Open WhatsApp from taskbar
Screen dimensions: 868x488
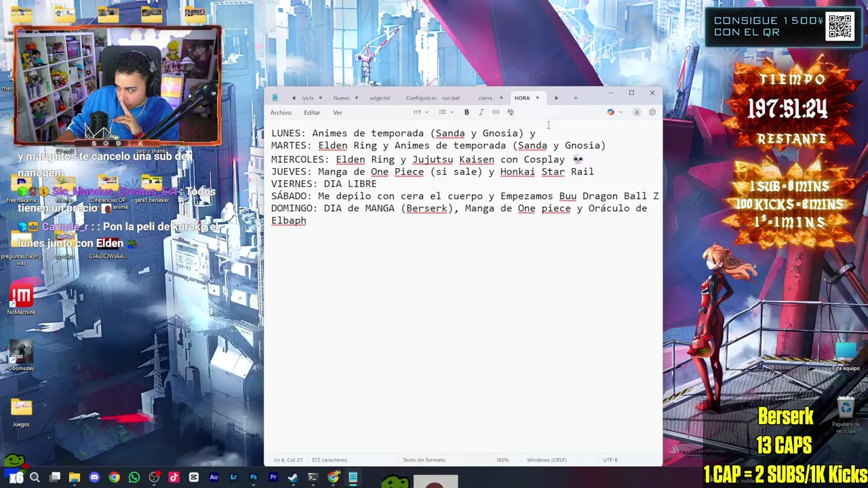pos(134,478)
